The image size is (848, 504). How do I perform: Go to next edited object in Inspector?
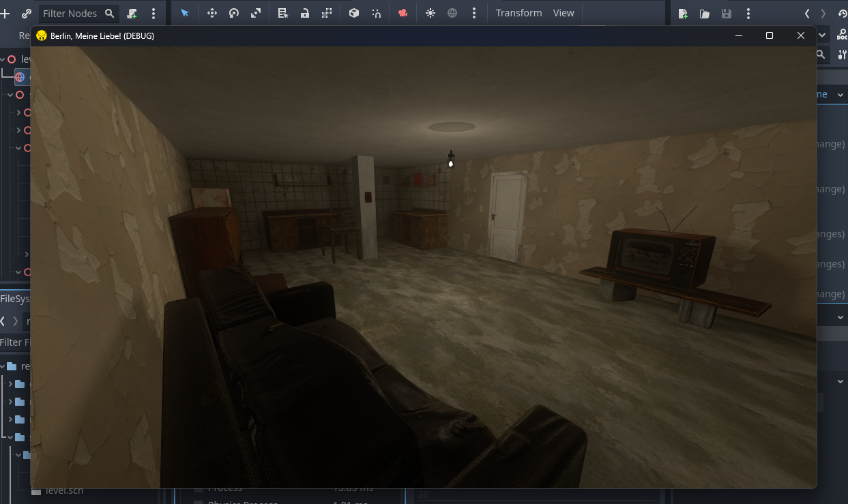click(x=823, y=14)
